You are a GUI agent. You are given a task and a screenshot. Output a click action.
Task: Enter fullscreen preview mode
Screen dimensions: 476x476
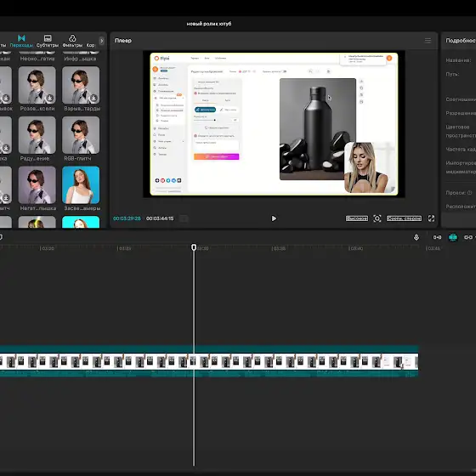pos(431,218)
